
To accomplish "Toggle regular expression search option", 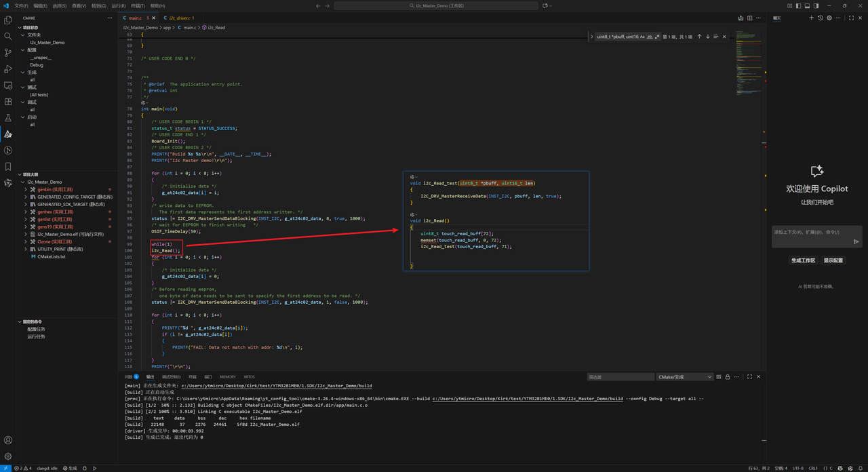I will tap(657, 37).
